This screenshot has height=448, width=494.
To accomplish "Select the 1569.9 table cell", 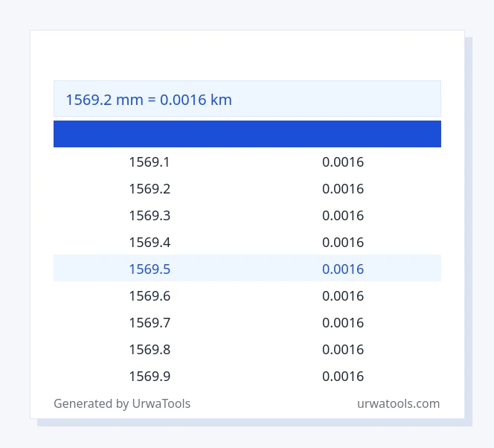I will coord(150,376).
